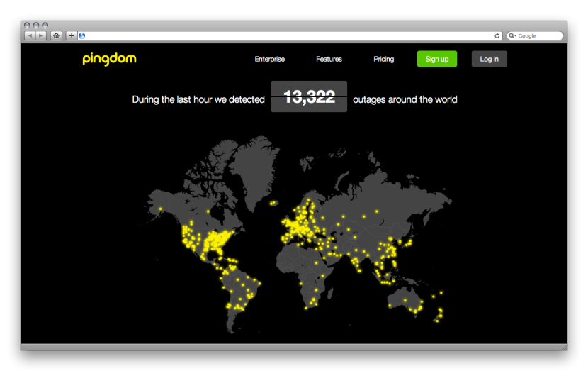Go forward using the browser forward arrow

pyautogui.click(x=41, y=35)
